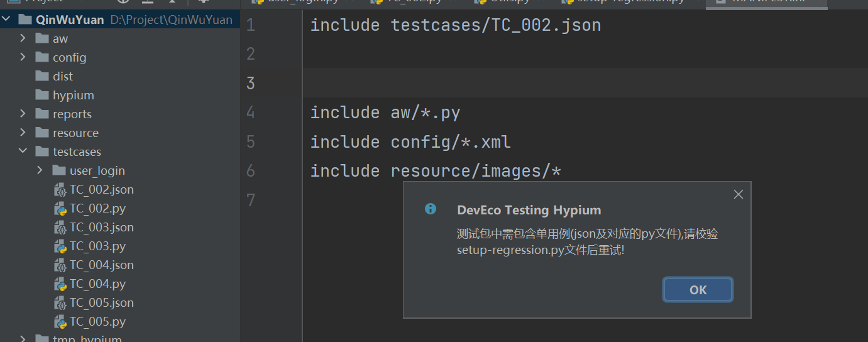Click the info icon in the dialog

[431, 209]
